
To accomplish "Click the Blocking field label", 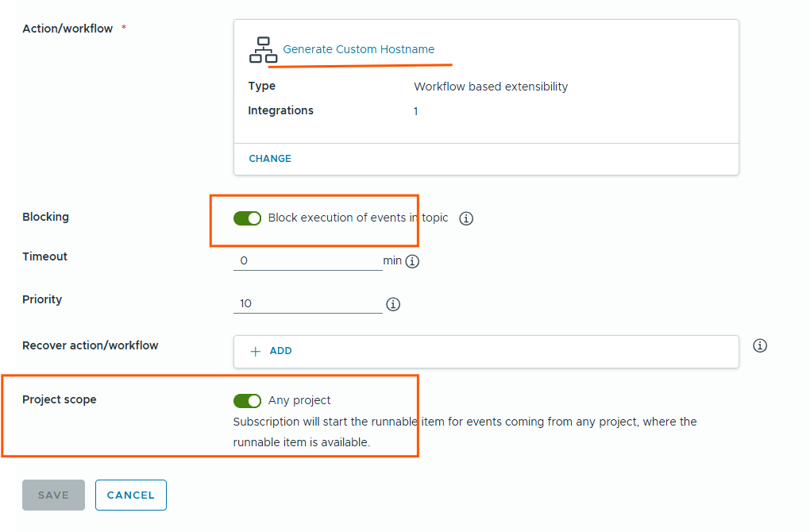I will (x=45, y=217).
